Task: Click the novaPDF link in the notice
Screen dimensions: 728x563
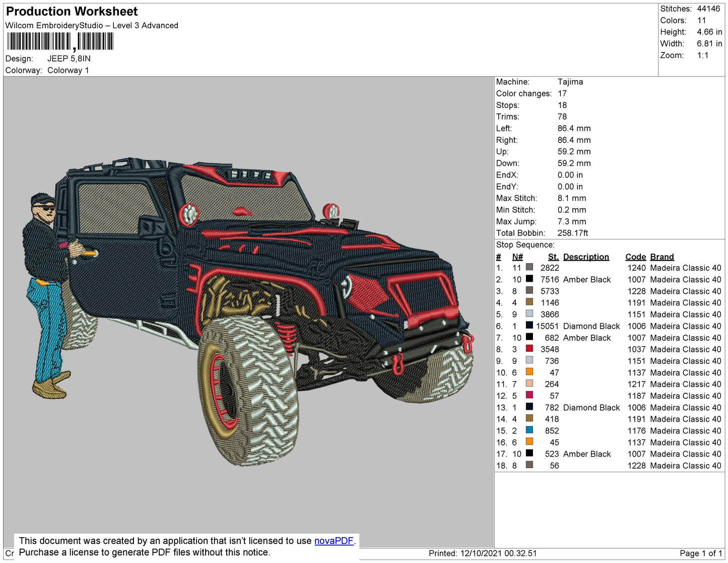Action: [x=334, y=541]
